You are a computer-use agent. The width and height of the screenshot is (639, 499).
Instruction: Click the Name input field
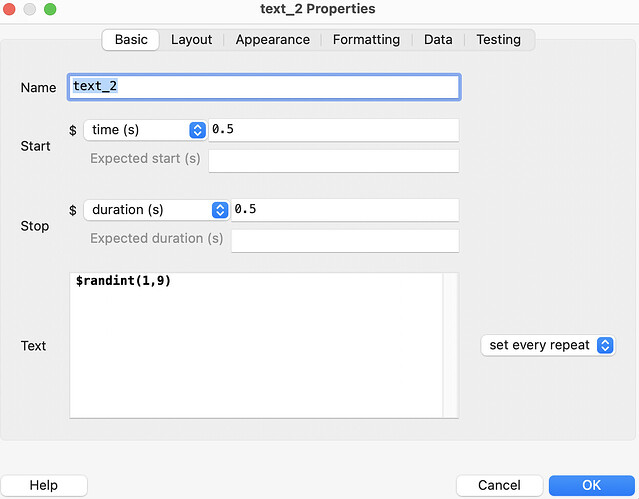tap(264, 87)
